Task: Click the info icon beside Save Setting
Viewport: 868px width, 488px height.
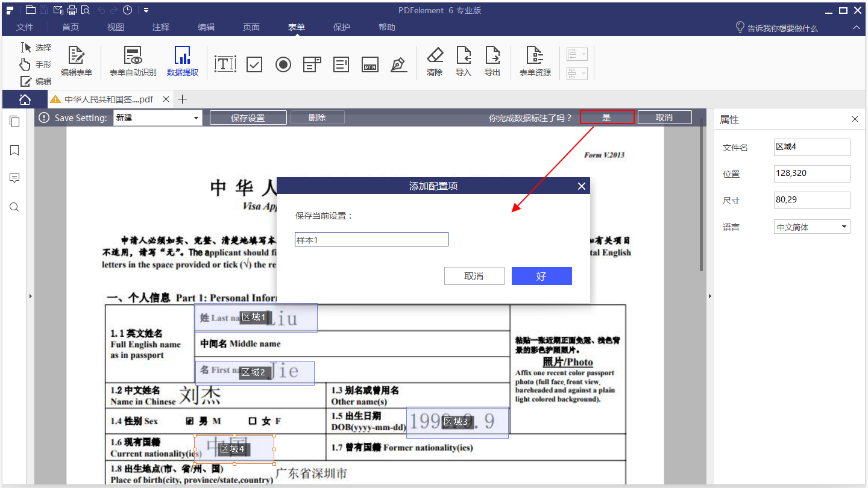Action: click(44, 117)
